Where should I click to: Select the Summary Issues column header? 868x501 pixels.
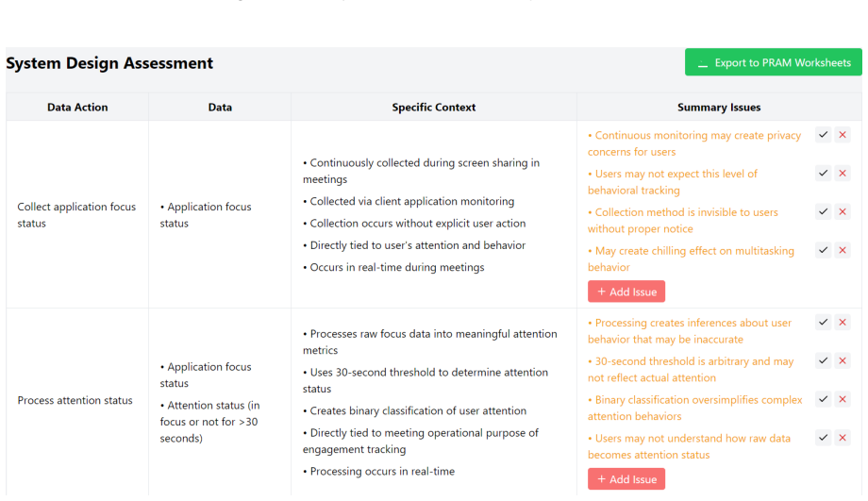719,108
